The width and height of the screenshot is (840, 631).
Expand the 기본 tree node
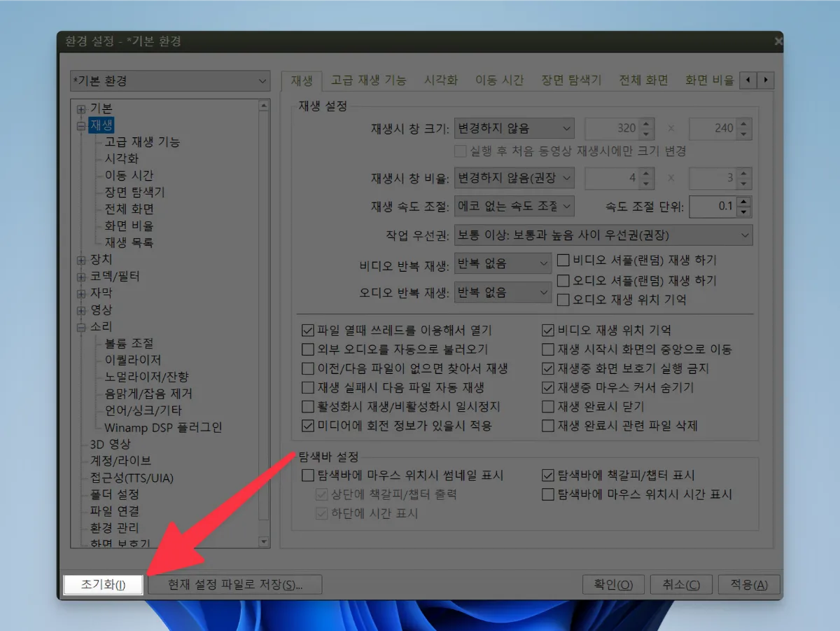pyautogui.click(x=82, y=108)
